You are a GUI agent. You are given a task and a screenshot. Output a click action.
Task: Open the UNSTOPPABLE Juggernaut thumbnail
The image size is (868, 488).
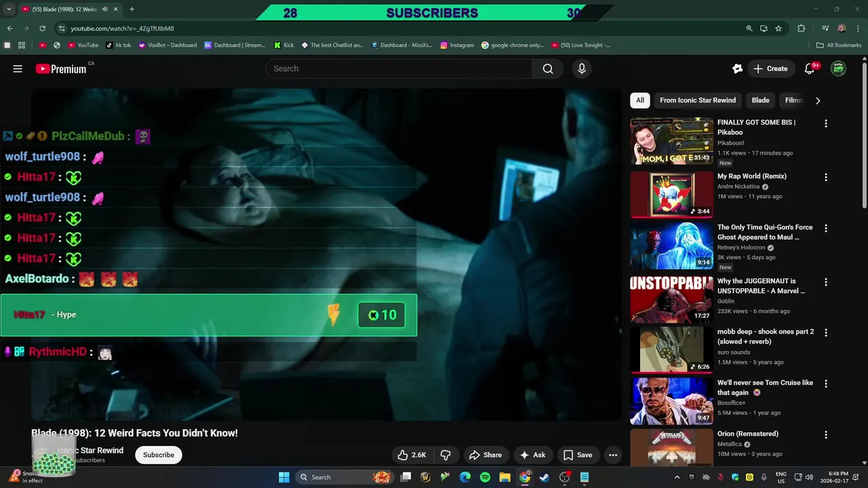pyautogui.click(x=671, y=300)
